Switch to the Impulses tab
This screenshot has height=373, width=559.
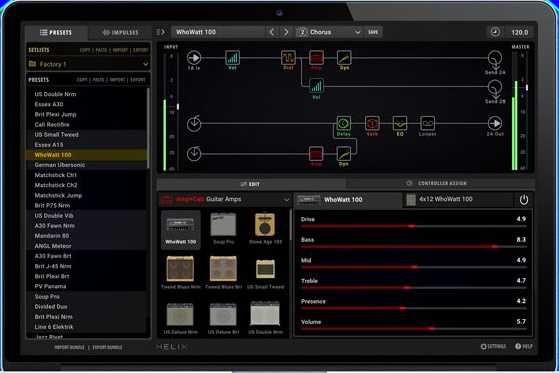(x=120, y=32)
